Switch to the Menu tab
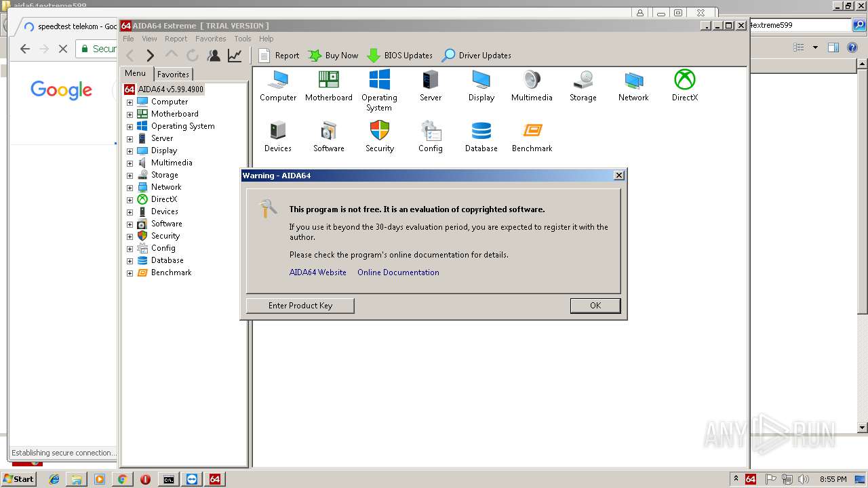The height and width of the screenshot is (488, 868). (x=135, y=73)
